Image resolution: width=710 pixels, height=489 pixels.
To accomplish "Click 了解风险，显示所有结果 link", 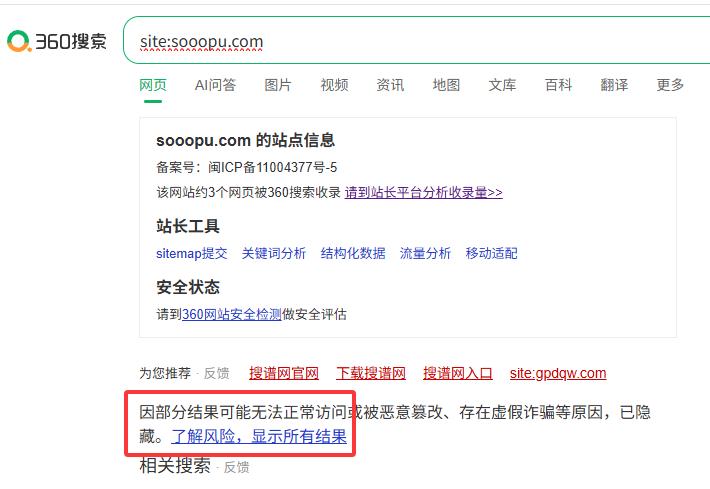I will (259, 436).
